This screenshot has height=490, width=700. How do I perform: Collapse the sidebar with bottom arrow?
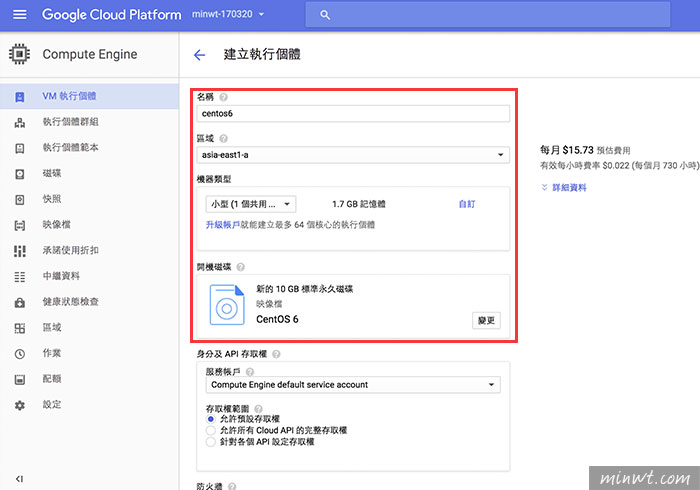tap(19, 479)
